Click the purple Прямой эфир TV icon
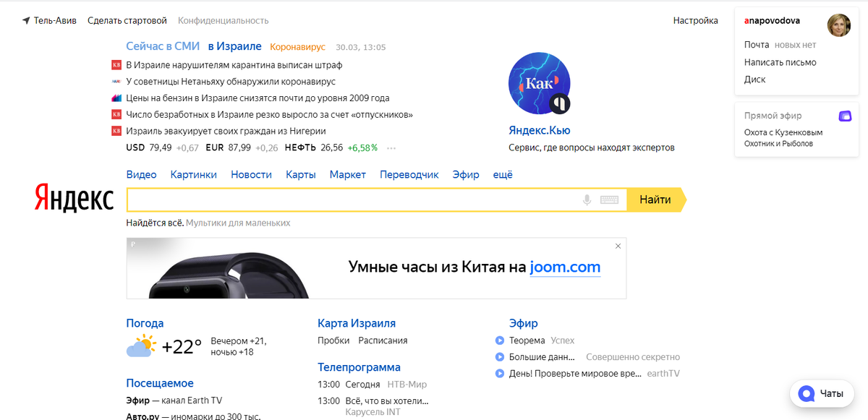868x420 pixels. [x=845, y=116]
